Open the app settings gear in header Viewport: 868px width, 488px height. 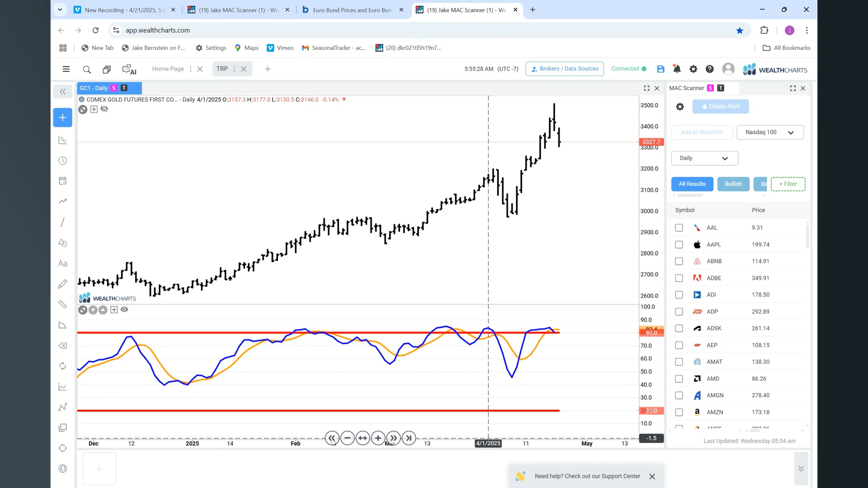tap(693, 69)
